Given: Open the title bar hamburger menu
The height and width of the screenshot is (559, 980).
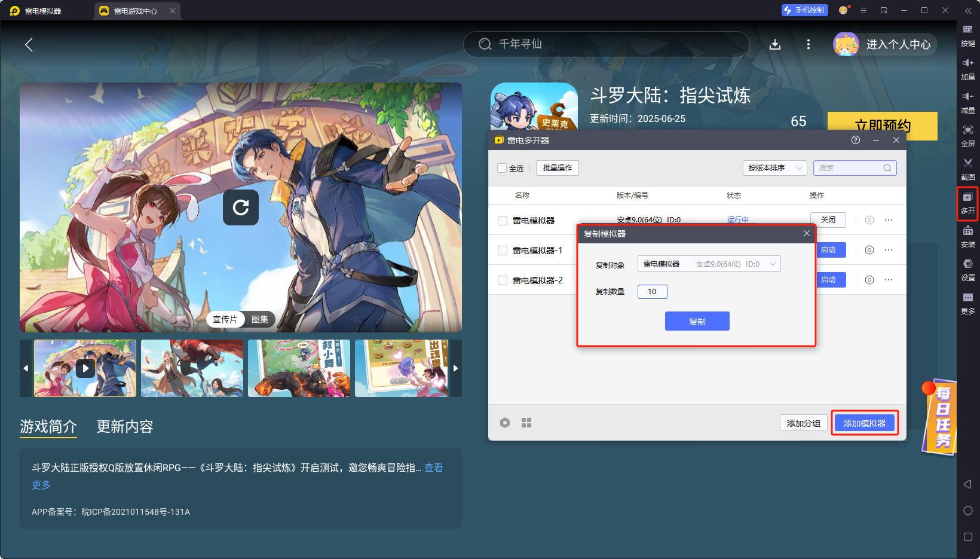Looking at the screenshot, I should pos(863,11).
